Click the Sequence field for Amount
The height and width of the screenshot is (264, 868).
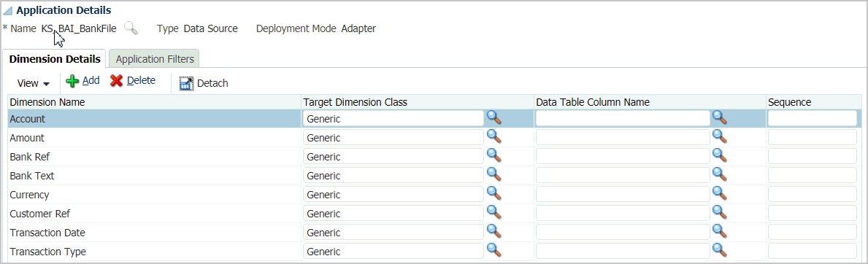point(812,137)
